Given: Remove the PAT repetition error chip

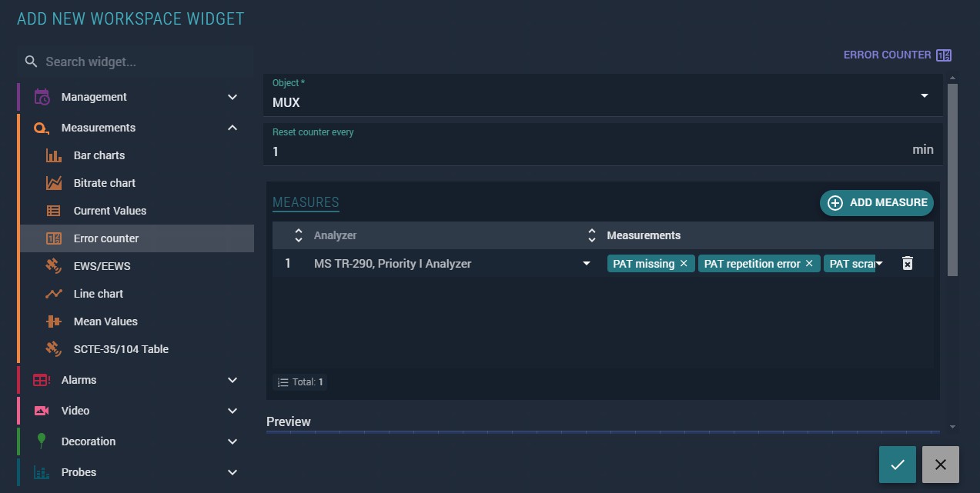Looking at the screenshot, I should point(809,264).
